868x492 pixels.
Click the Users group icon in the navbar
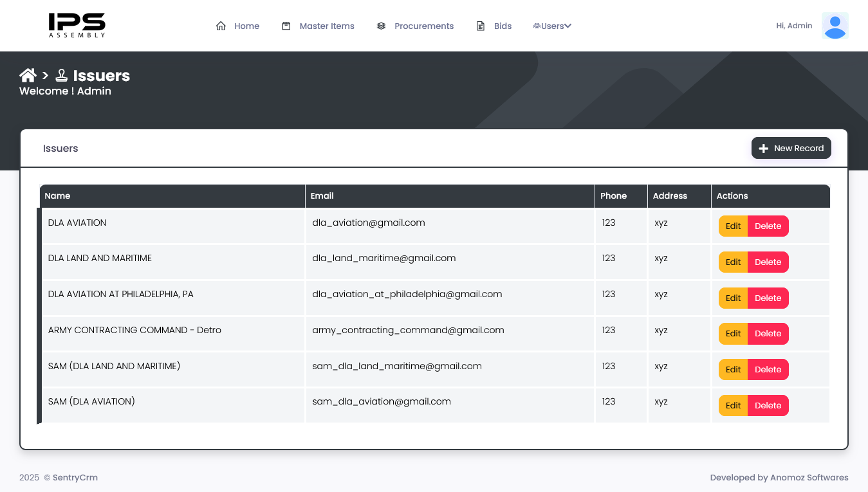tap(536, 25)
